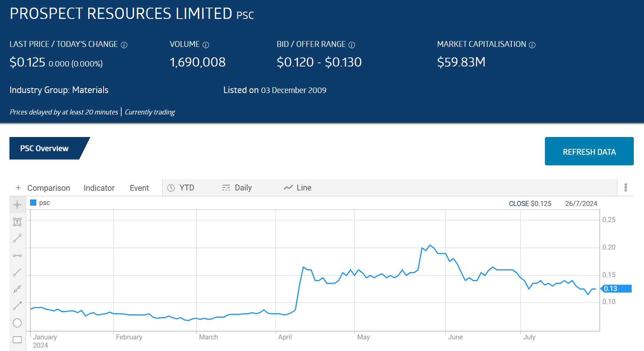Screen dimensions: 644x351
Task: Select the plain trend line tool
Action: (x=17, y=272)
